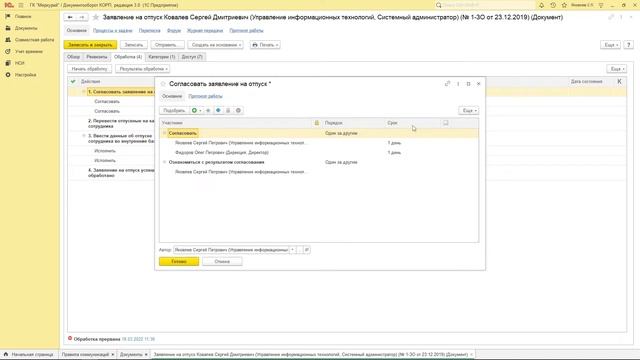Go forward with the right arrow button

[82, 17]
